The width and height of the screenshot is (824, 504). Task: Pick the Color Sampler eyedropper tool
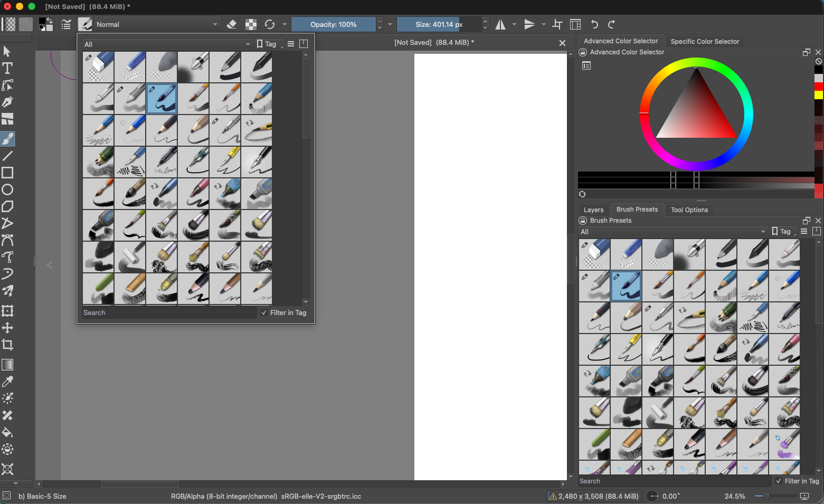coord(7,382)
